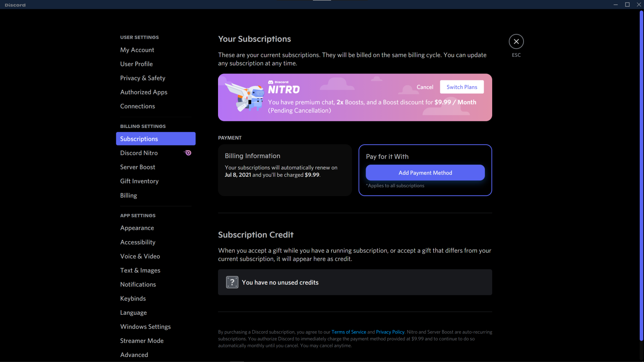Open the Privacy Policy link
The width and height of the screenshot is (644, 362).
point(390,332)
